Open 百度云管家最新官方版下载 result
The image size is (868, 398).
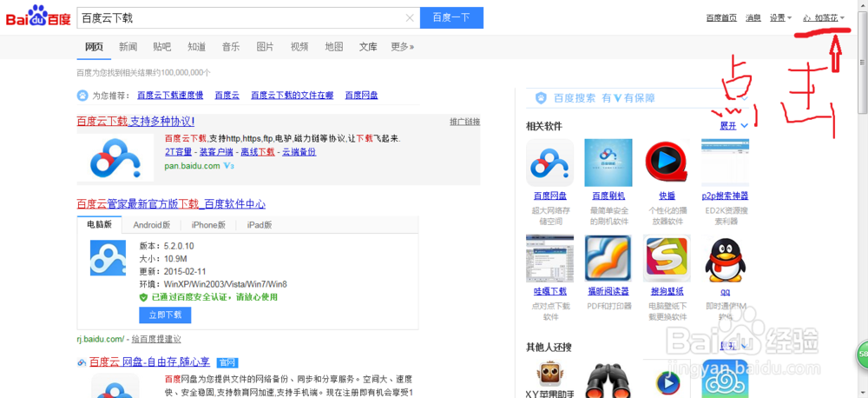[171, 204]
